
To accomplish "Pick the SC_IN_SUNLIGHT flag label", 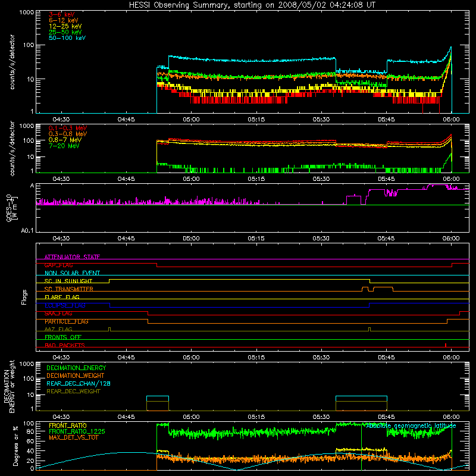I will (68, 281).
